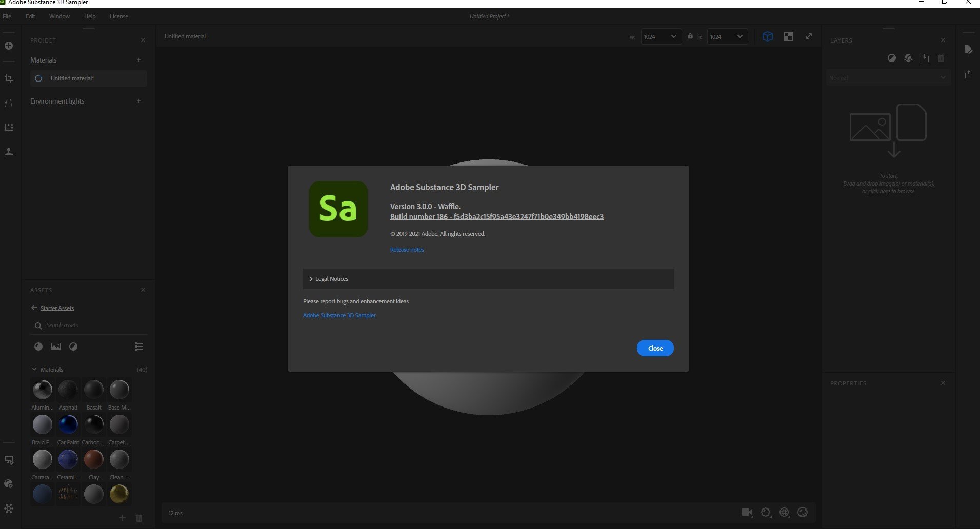This screenshot has height=529, width=980.
Task: Close the Layers panel
Action: coord(943,40)
